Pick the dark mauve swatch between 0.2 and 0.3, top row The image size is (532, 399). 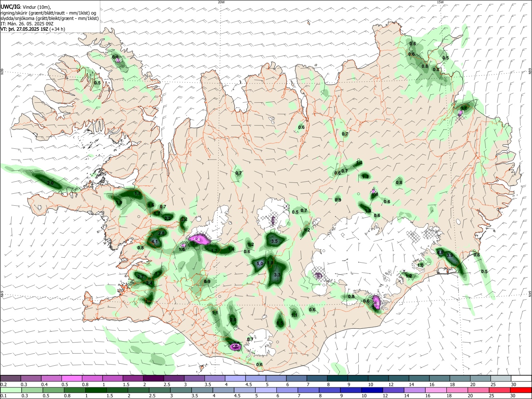point(10,378)
